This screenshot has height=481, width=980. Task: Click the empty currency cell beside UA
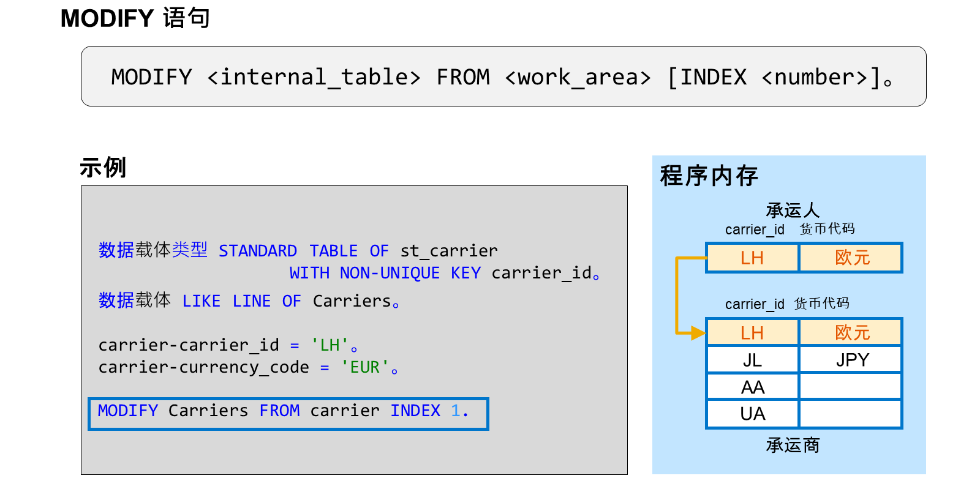[851, 414]
